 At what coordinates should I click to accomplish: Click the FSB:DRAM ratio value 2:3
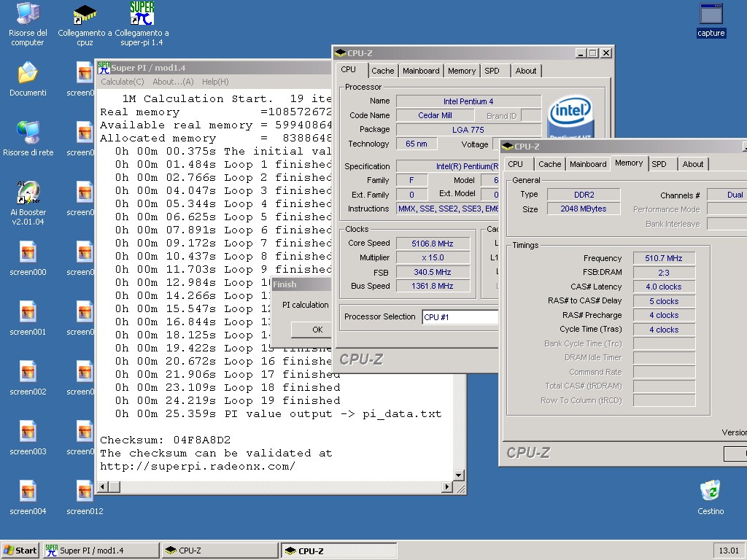(664, 273)
